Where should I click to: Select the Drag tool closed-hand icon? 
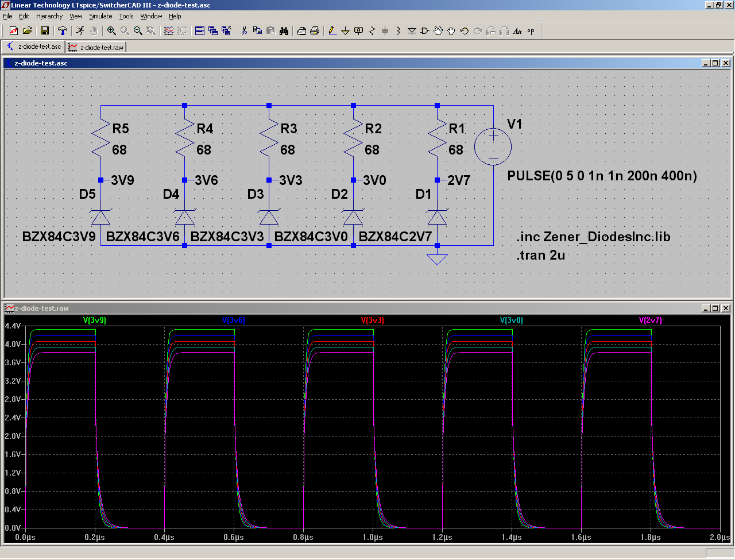point(451,31)
